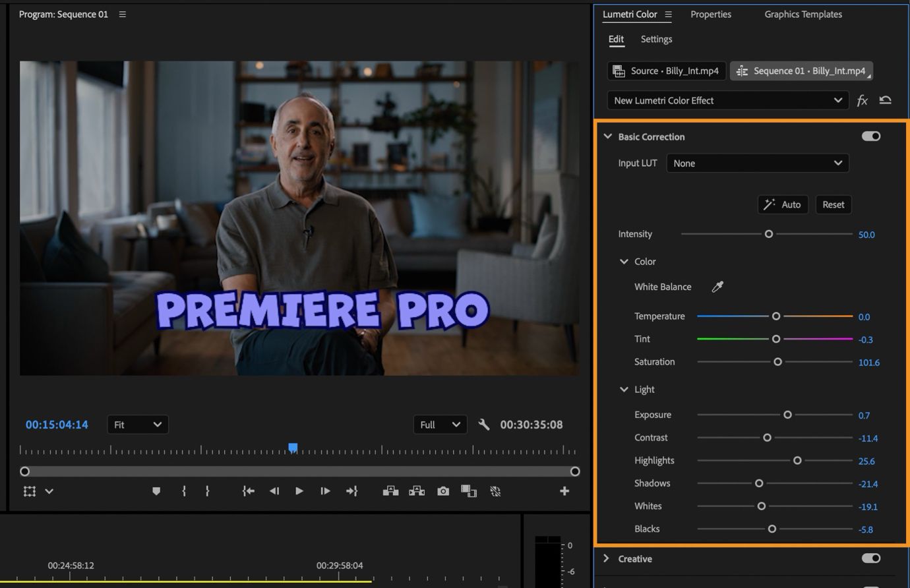Open the Fit zoom level dropdown
Viewport: 910px width, 588px height.
pyautogui.click(x=138, y=425)
